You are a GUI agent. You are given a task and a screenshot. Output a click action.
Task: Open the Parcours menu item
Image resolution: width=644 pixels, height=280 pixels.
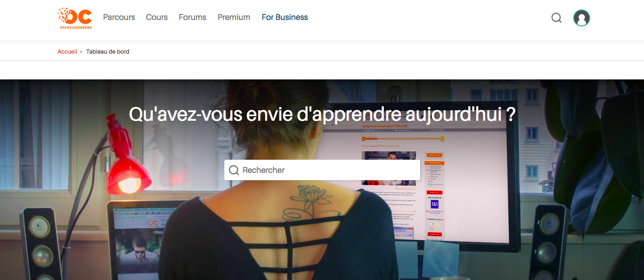point(119,17)
